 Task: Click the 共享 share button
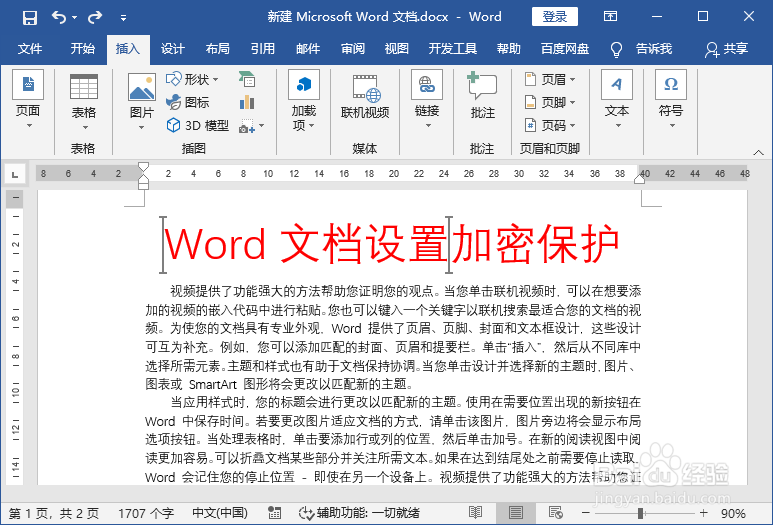point(726,49)
